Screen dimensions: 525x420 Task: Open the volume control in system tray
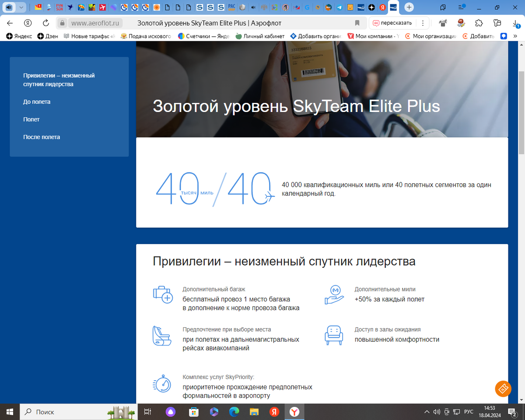pyautogui.click(x=436, y=412)
